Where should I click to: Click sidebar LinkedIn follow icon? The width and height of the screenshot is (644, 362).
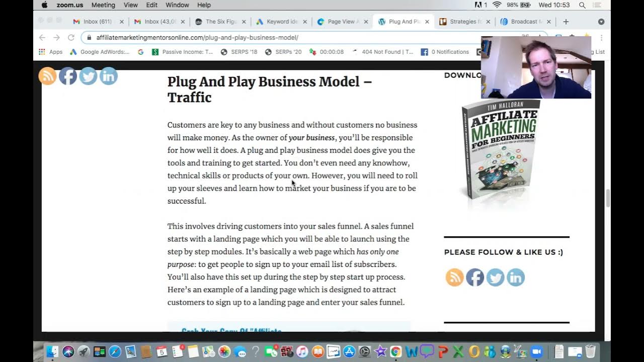point(515,277)
